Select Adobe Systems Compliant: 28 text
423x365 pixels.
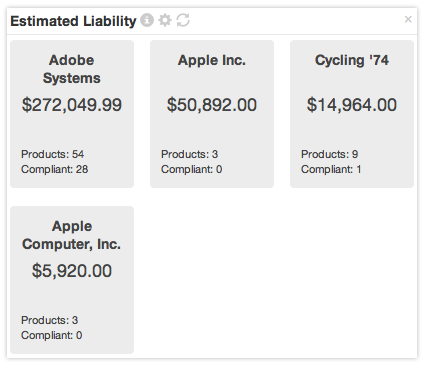point(55,169)
